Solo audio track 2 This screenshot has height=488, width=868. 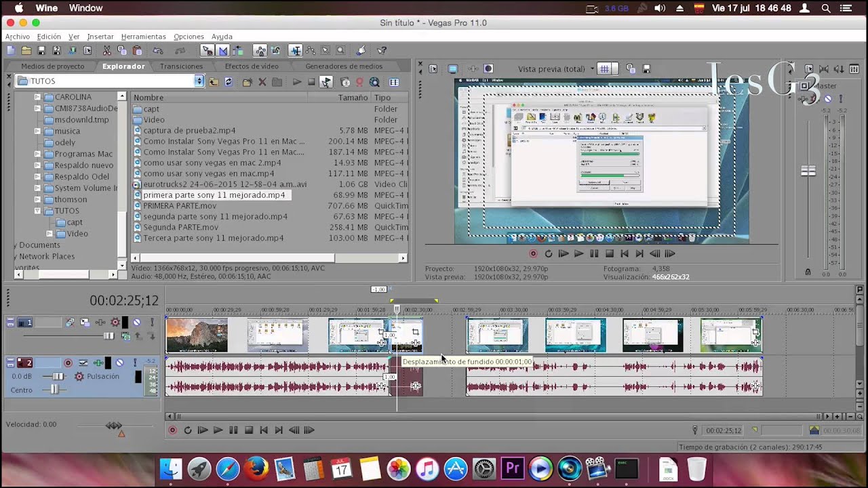tap(135, 363)
